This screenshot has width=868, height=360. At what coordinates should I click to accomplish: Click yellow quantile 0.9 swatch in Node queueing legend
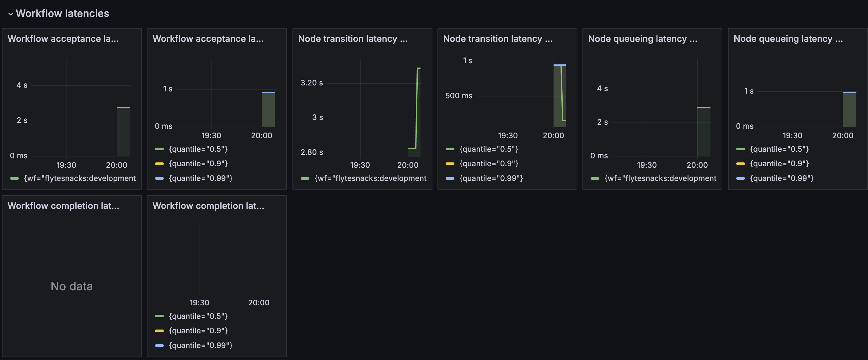pyautogui.click(x=740, y=164)
